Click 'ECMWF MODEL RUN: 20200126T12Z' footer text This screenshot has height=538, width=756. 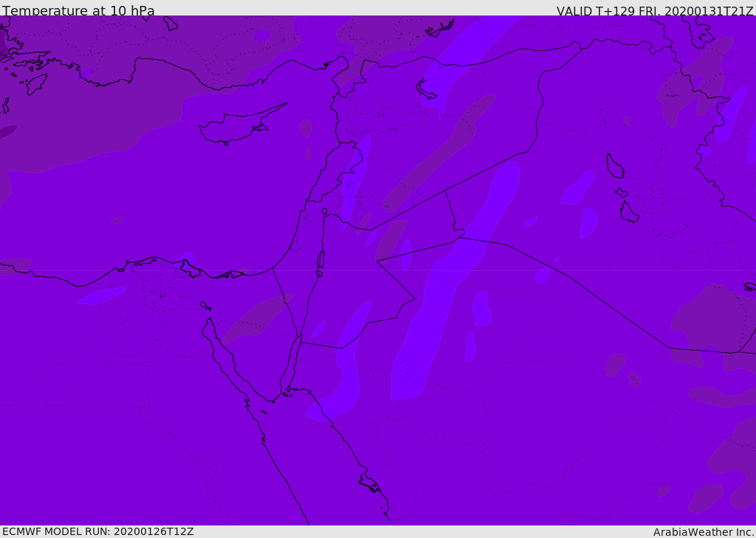click(98, 532)
